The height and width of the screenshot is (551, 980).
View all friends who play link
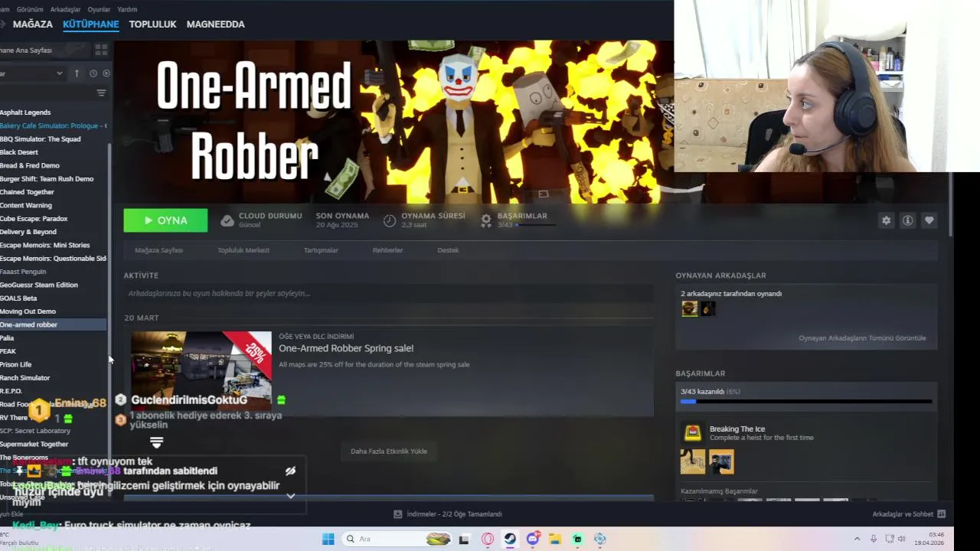click(862, 338)
